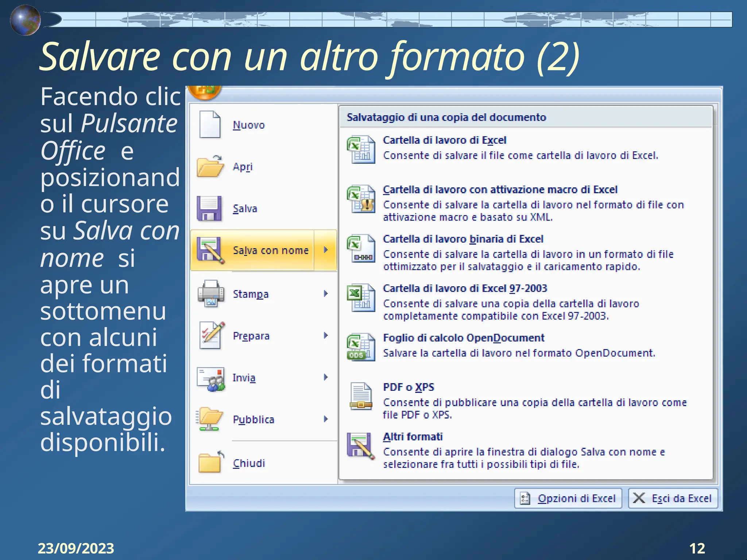Screen dimensions: 747x560
Task: Click the date 23/09/2023 in the footer
Action: tap(76, 548)
